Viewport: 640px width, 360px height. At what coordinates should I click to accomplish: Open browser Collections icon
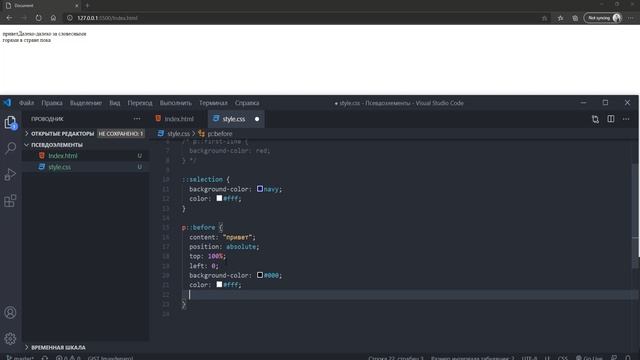pyautogui.click(x=575, y=18)
